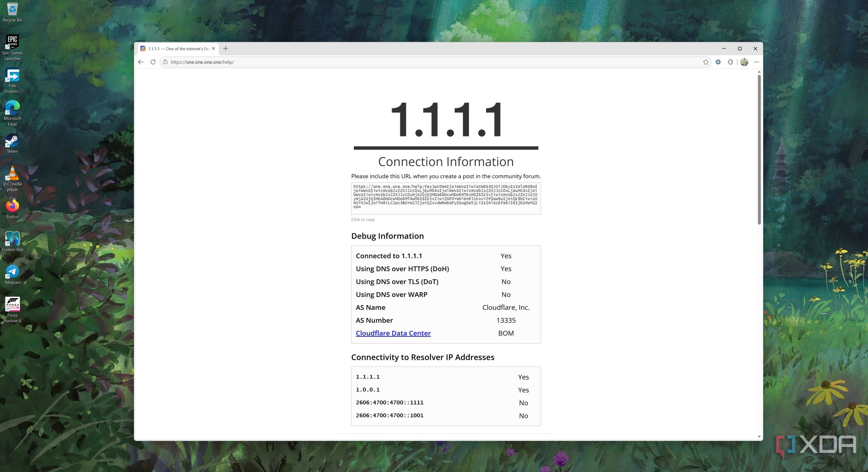Select Free Download Manager desktop shortcut
The width and height of the screenshot is (868, 472).
coord(12,80)
